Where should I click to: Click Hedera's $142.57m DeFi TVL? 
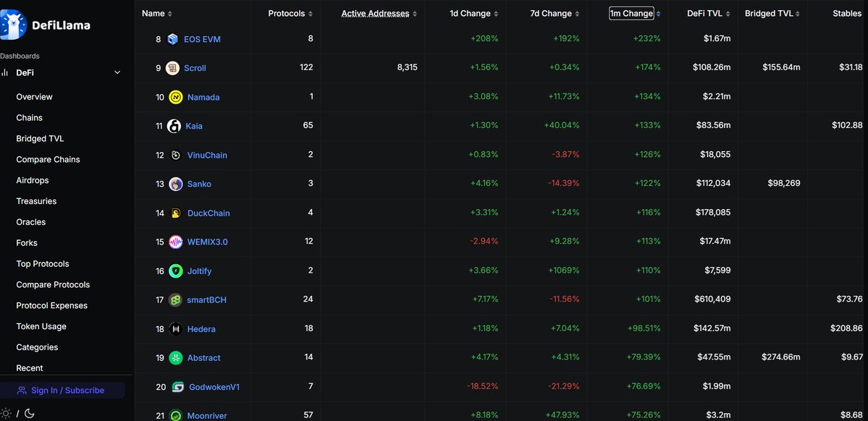(x=712, y=328)
